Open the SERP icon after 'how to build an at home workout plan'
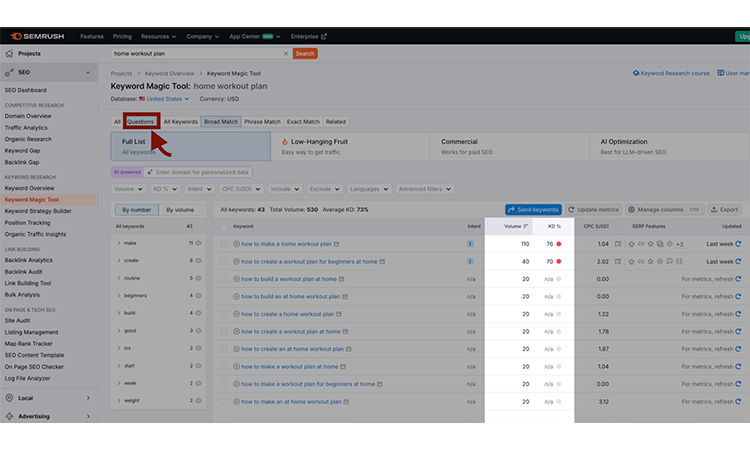Image resolution: width=750 pixels, height=450 pixels. point(345,296)
